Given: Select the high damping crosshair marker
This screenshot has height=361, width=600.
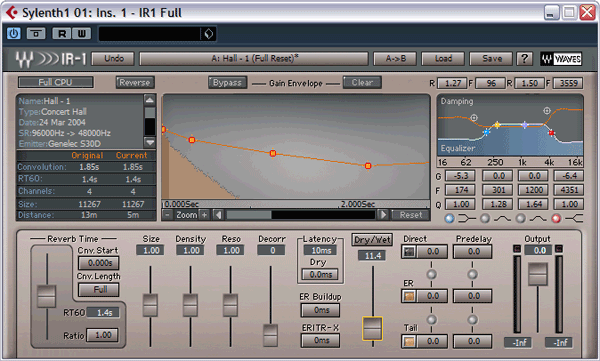Looking at the screenshot, I should click(x=547, y=111).
